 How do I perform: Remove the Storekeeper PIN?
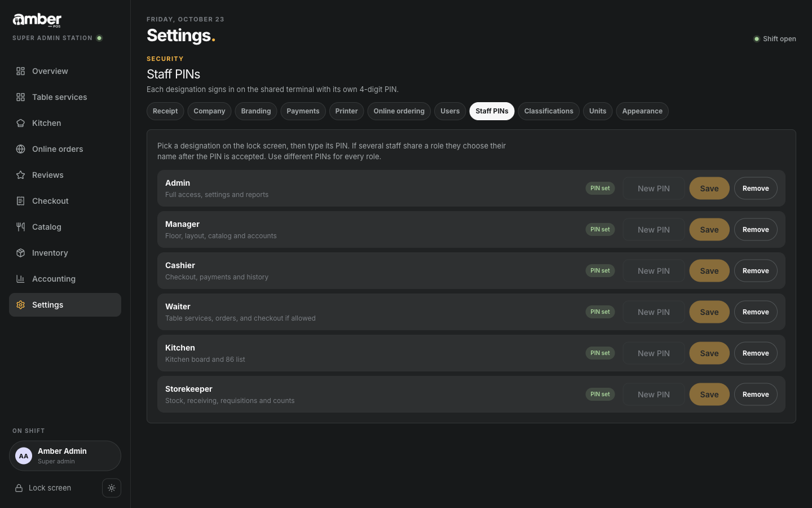click(756, 395)
